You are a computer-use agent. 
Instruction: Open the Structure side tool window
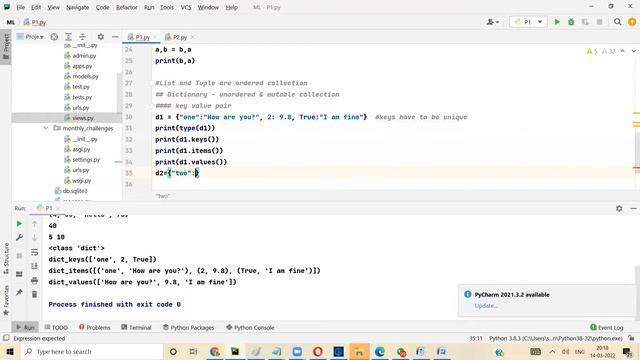(6, 259)
